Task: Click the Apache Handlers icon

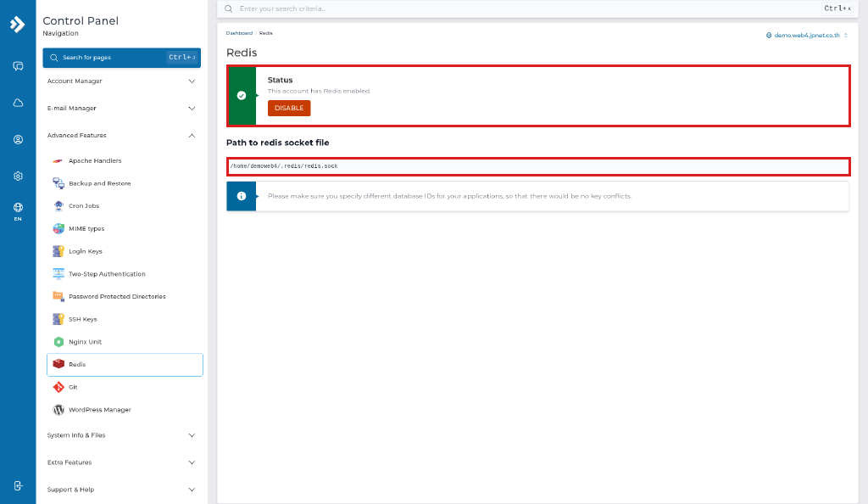Action: click(x=58, y=160)
